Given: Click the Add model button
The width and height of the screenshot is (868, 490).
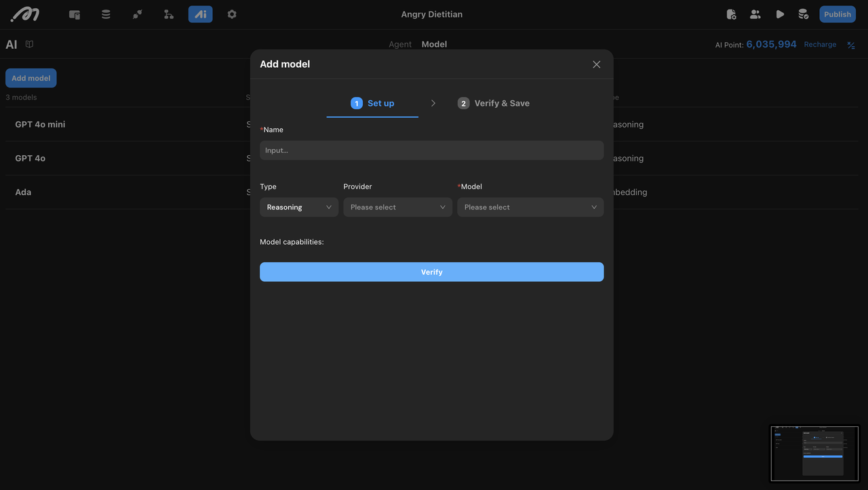Looking at the screenshot, I should 31,78.
